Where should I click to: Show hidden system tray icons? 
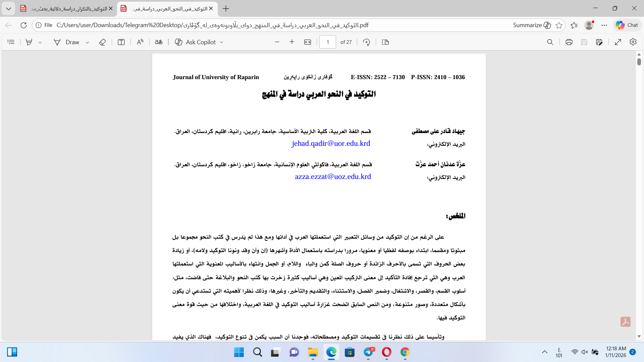[545, 352]
